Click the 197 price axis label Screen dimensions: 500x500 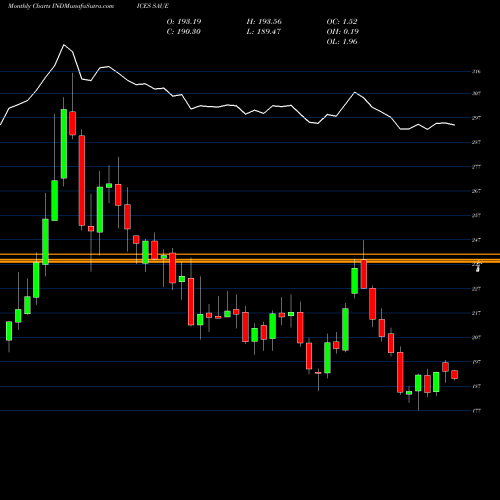(476, 362)
